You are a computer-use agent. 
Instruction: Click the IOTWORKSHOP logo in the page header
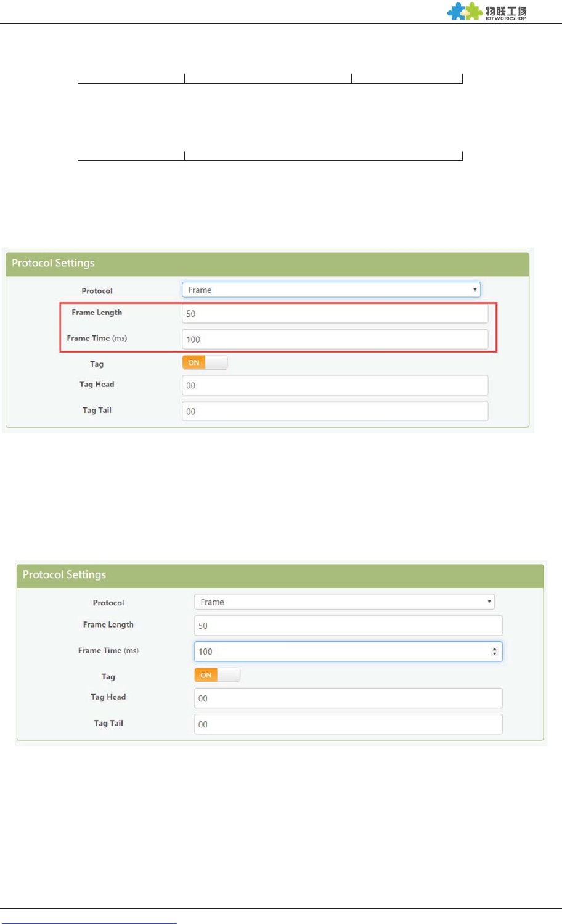coord(487,12)
